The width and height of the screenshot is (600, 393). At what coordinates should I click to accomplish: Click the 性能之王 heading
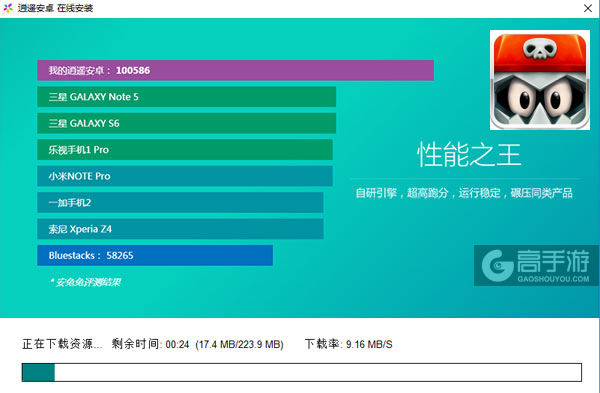click(469, 155)
